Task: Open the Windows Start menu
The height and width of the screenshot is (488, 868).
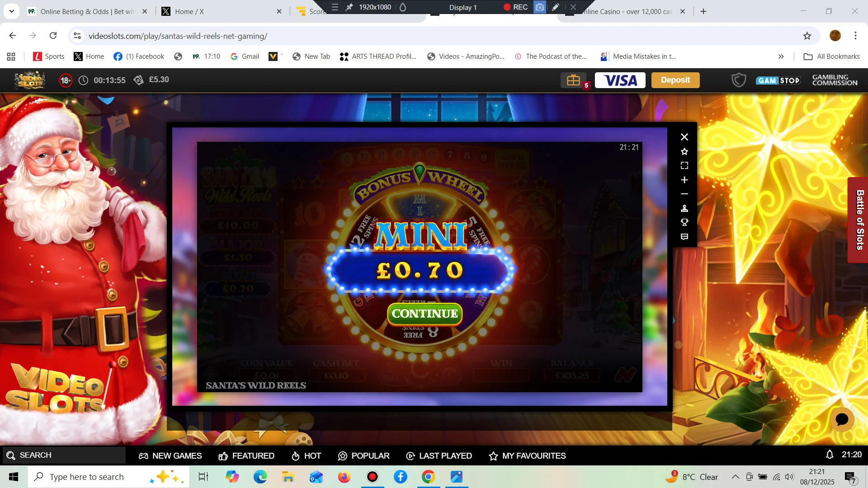Action: 14,477
